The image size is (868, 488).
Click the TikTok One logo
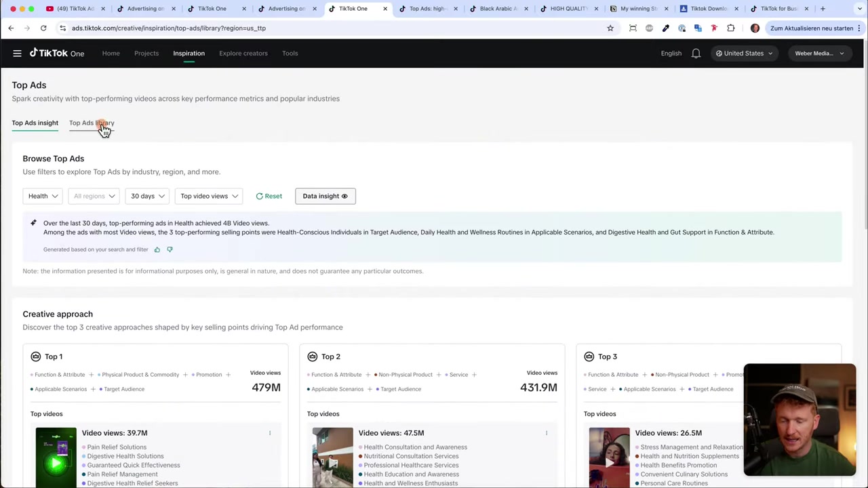pyautogui.click(x=57, y=53)
